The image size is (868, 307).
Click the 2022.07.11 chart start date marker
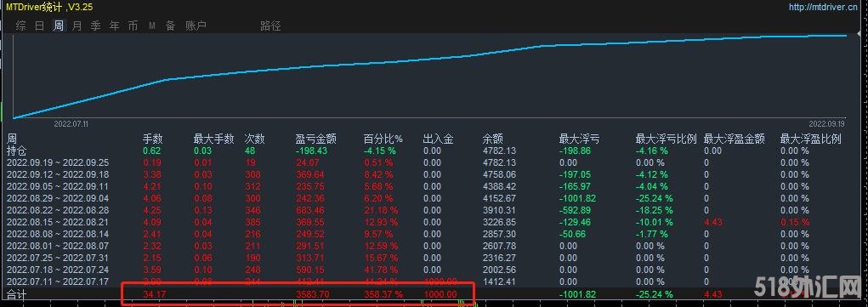[71, 124]
